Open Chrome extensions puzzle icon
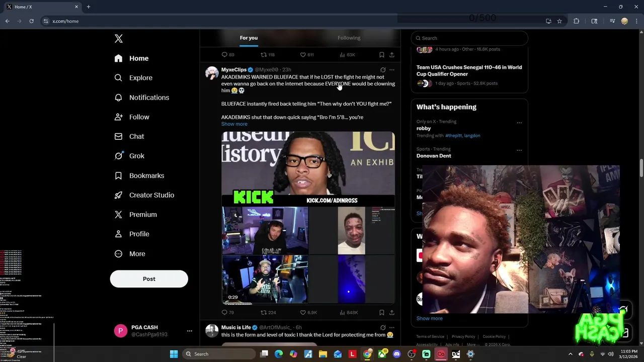This screenshot has height=362, width=644. (577, 21)
